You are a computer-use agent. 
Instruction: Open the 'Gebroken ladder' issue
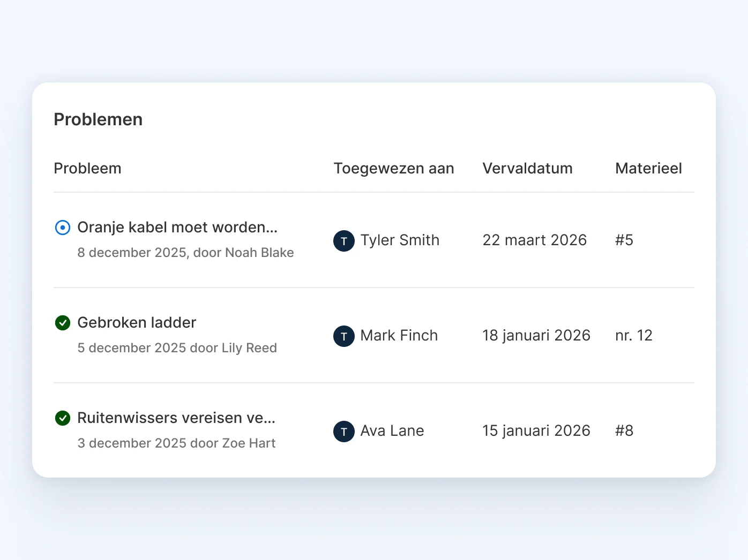[x=137, y=322]
